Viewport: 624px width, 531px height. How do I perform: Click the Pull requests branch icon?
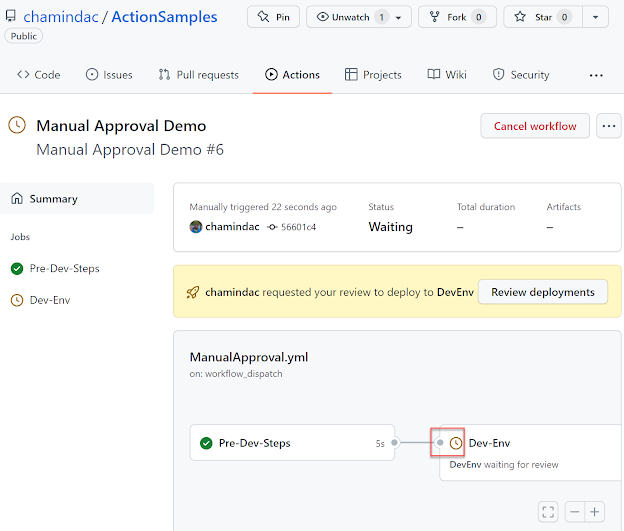click(x=164, y=74)
